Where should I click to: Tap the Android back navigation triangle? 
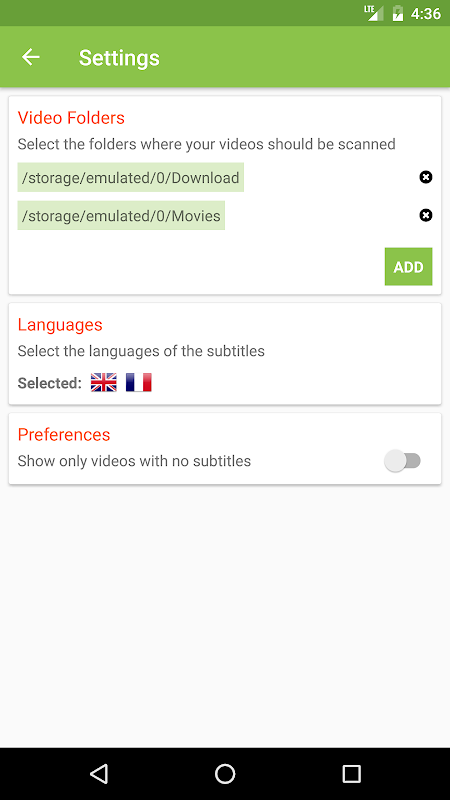(x=98, y=773)
